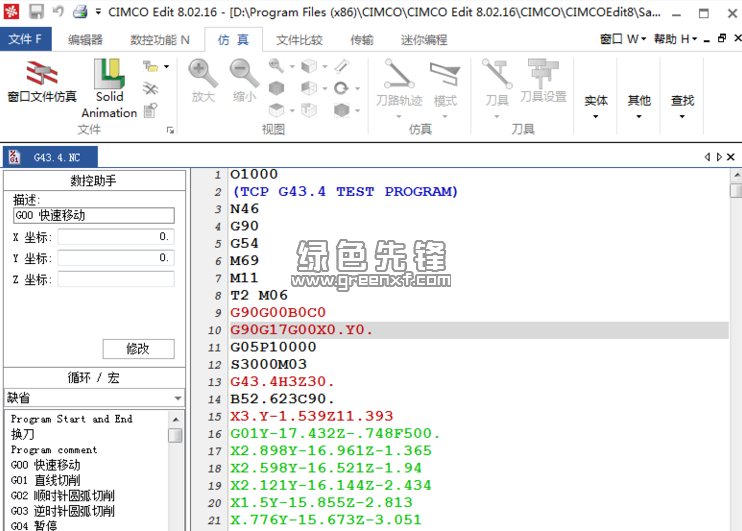
Task: Click the X 坐标 input field
Action: tap(115, 237)
